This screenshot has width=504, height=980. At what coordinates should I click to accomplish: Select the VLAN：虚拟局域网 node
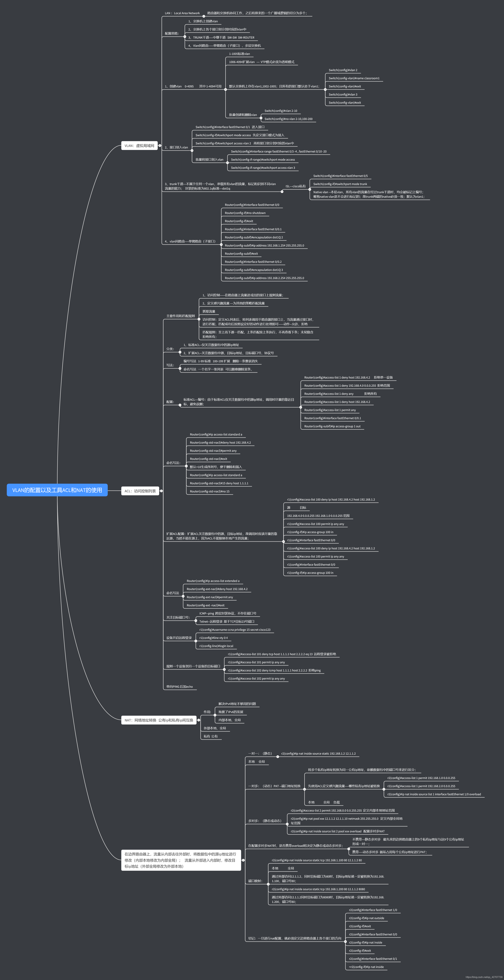point(139,146)
